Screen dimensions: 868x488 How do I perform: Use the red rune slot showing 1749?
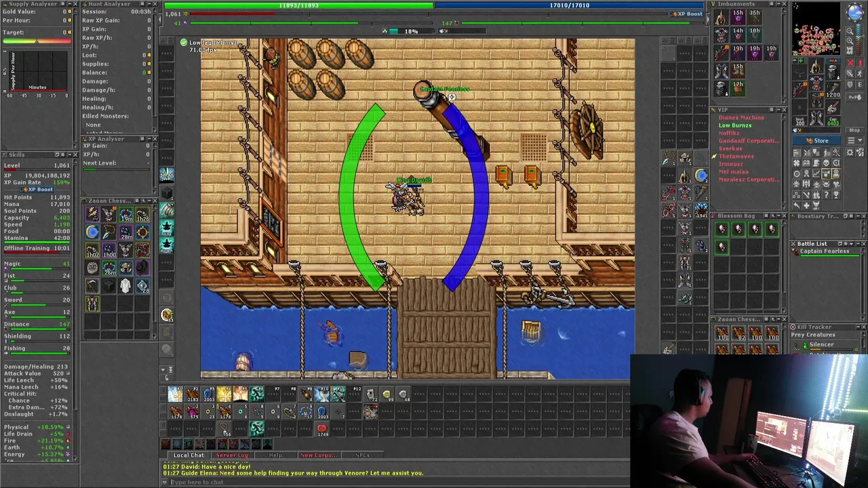(321, 428)
